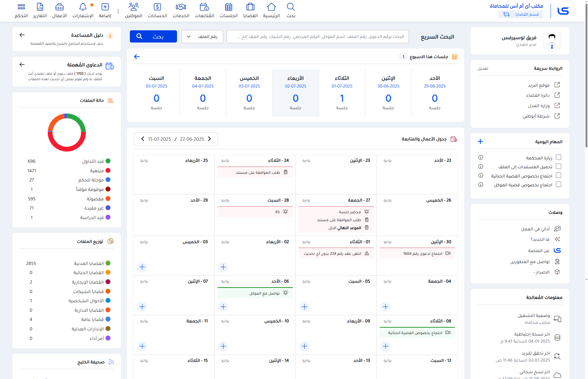Click the Add (إضافة) plus icon
Image resolution: width=588 pixels, height=379 pixels.
pyautogui.click(x=105, y=7)
